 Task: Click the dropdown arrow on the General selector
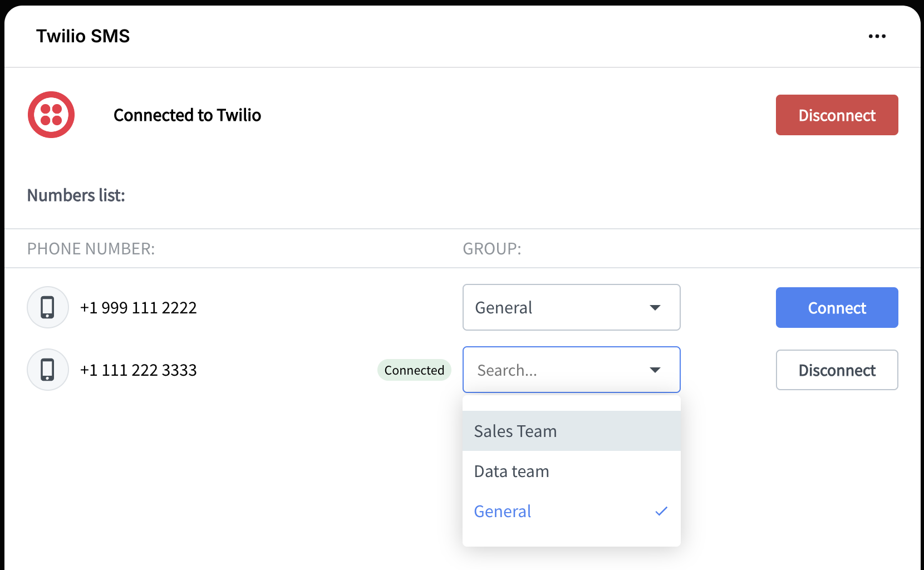(656, 307)
